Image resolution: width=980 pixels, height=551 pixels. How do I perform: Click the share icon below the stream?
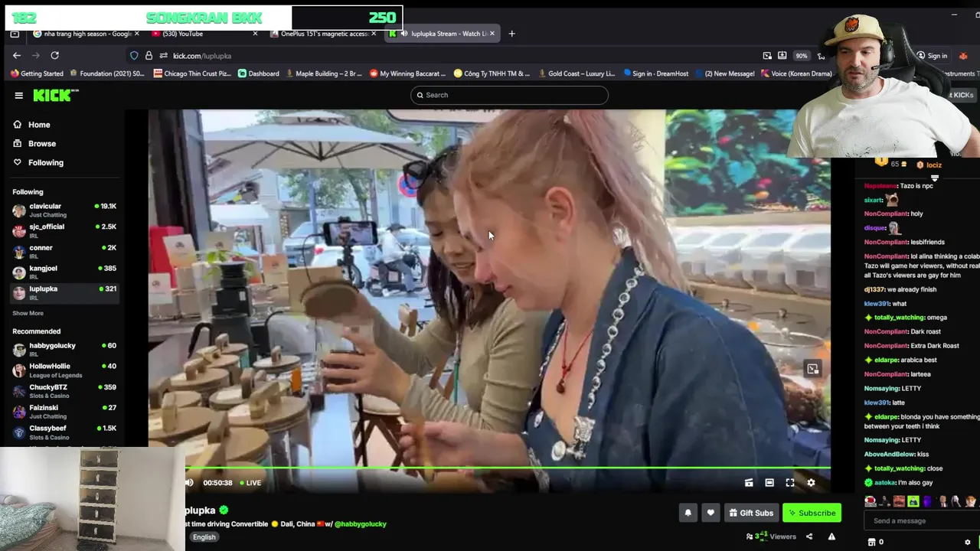click(x=808, y=536)
